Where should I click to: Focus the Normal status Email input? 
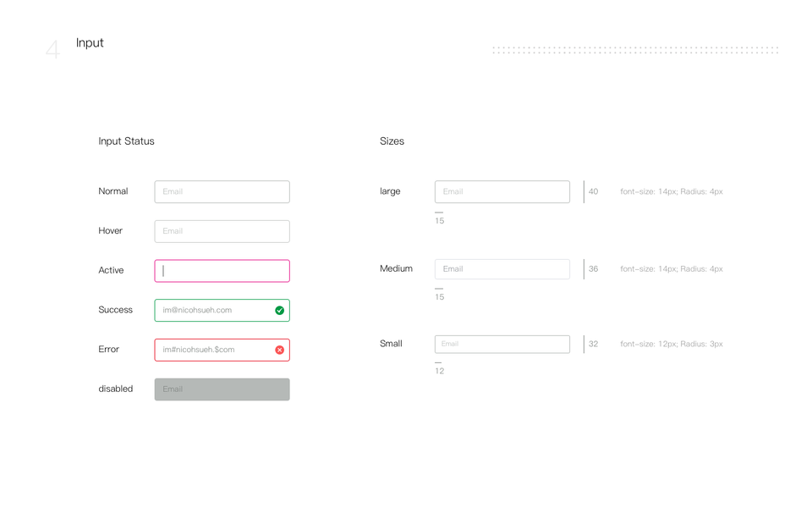coord(222,191)
